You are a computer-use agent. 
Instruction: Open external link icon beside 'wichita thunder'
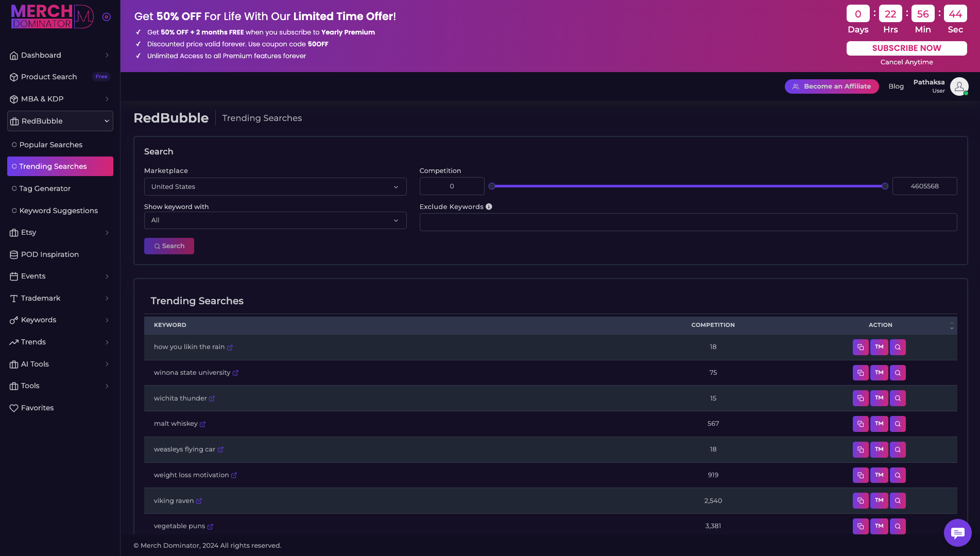(x=212, y=399)
